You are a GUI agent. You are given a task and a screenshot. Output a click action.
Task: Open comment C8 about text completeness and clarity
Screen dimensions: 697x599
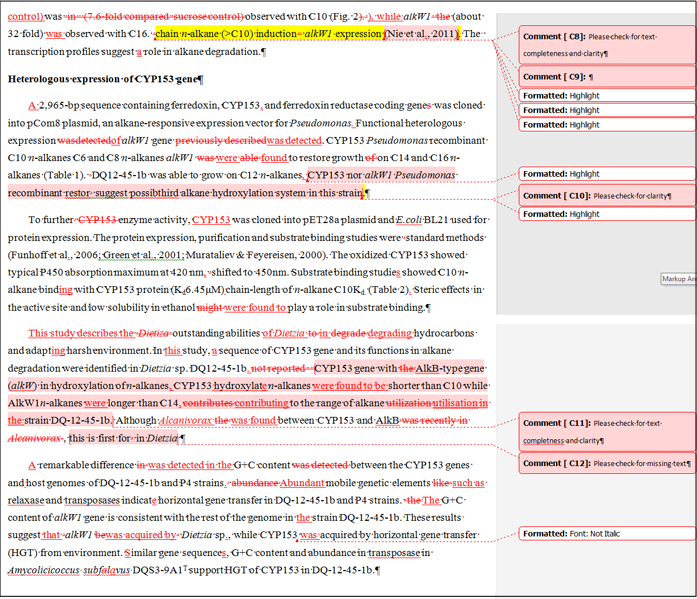coord(607,44)
